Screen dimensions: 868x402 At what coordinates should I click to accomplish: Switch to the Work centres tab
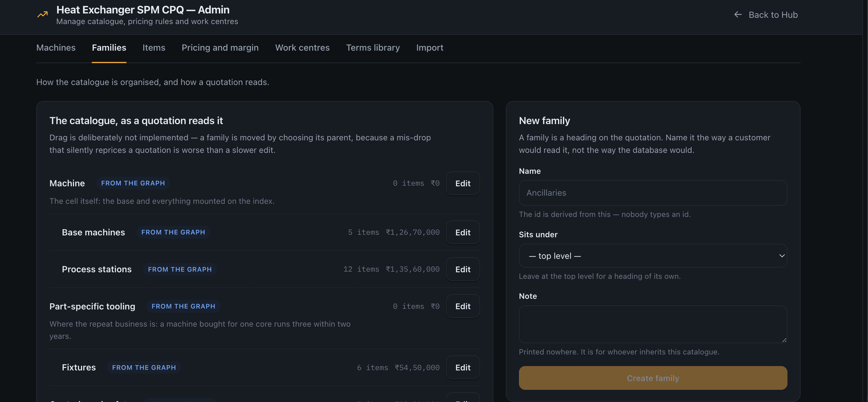302,48
